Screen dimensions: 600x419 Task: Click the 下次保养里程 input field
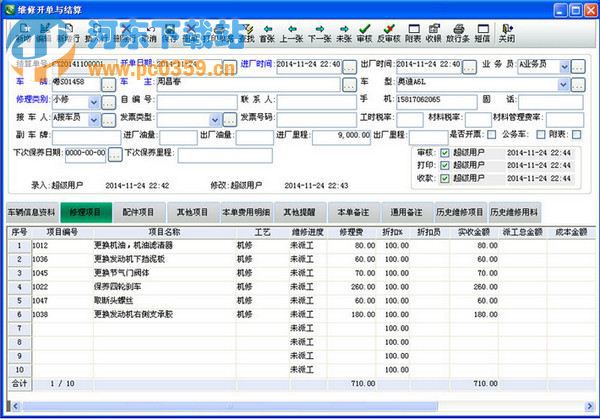(x=225, y=155)
